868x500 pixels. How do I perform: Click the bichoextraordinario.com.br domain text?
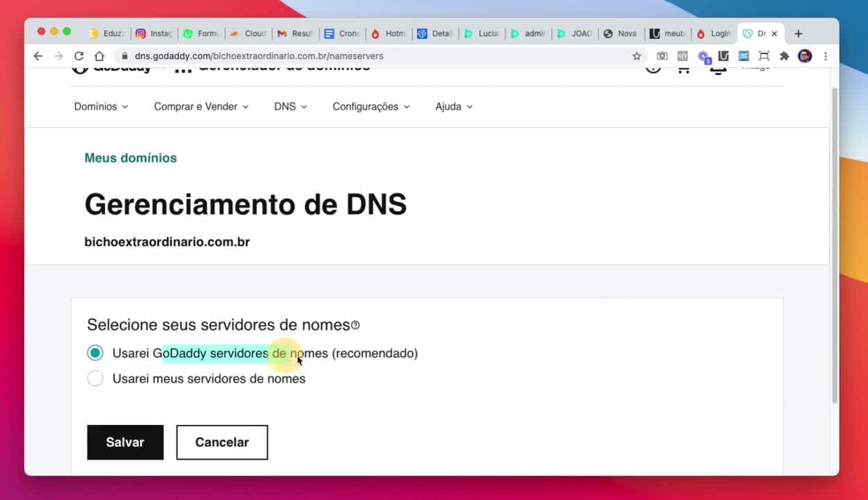pos(167,242)
